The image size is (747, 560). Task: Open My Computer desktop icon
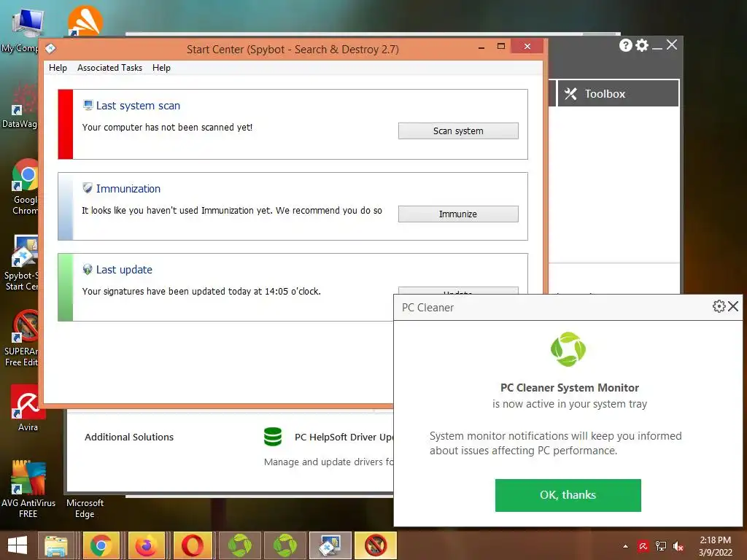click(23, 29)
